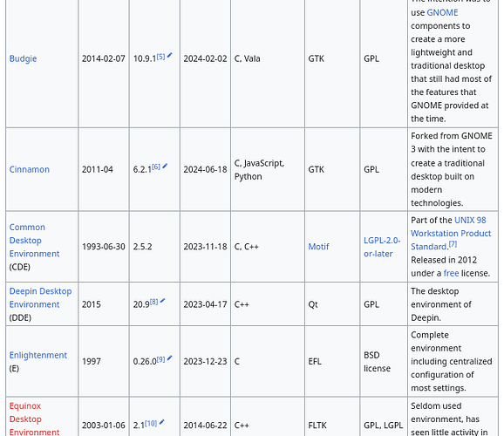Click the red Equinox Desktop Environment link
This screenshot has width=504, height=436.
coord(34,419)
